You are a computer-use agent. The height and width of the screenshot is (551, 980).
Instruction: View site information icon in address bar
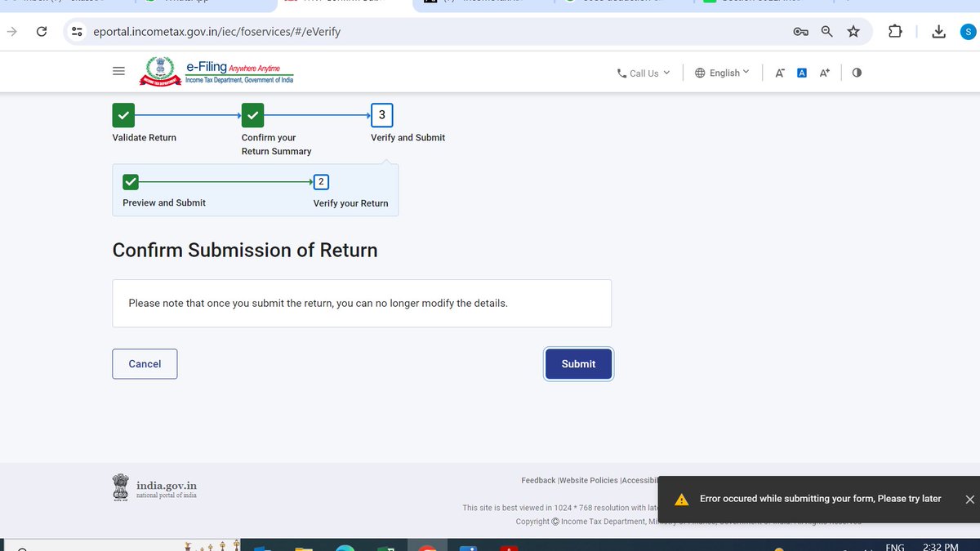coord(77,32)
